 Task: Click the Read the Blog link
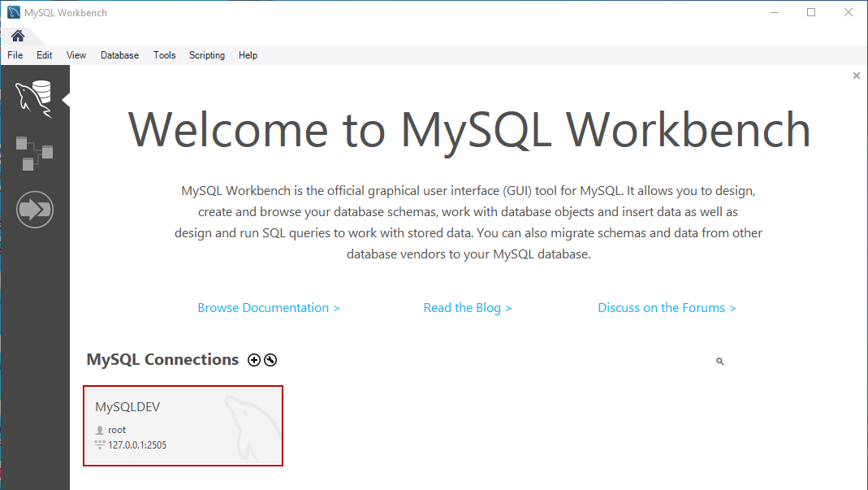tap(468, 308)
